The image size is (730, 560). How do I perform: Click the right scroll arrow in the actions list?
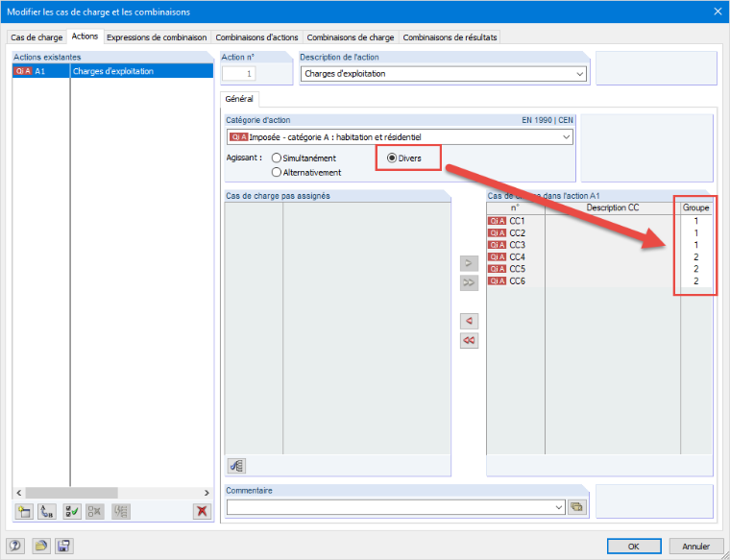coord(207,493)
